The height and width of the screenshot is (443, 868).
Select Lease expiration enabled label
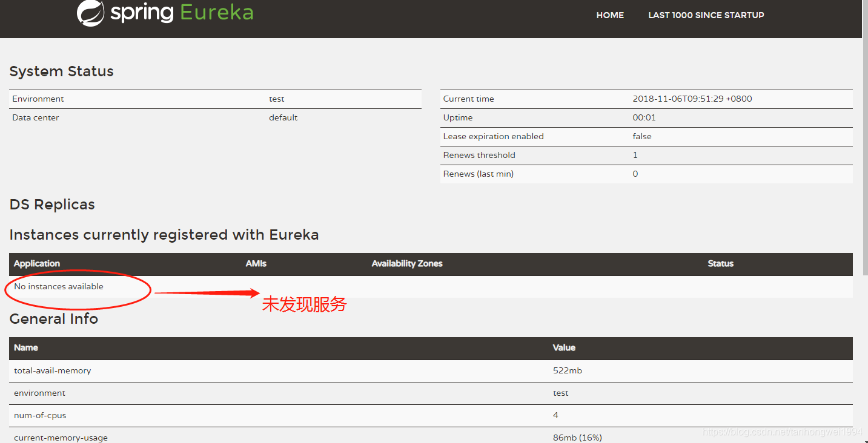pos(494,136)
